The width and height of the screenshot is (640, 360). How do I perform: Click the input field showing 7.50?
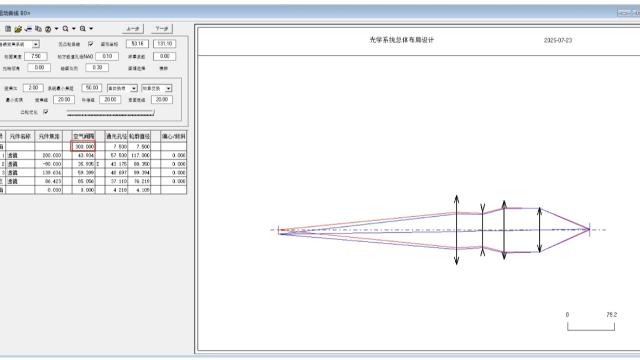point(36,56)
